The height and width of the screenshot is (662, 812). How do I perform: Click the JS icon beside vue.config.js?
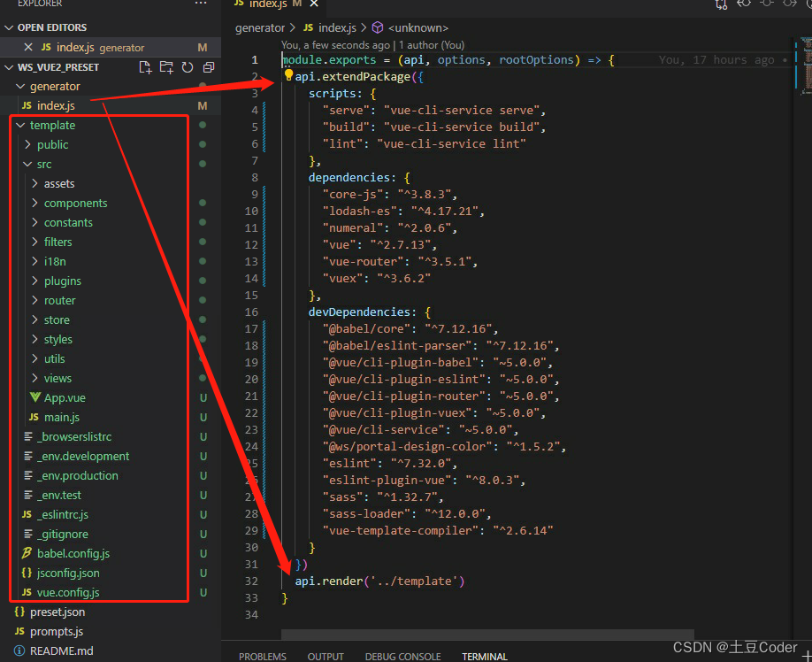click(27, 592)
